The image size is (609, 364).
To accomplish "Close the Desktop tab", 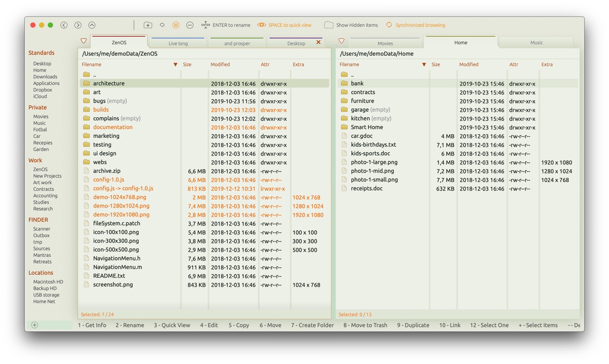I will point(318,42).
